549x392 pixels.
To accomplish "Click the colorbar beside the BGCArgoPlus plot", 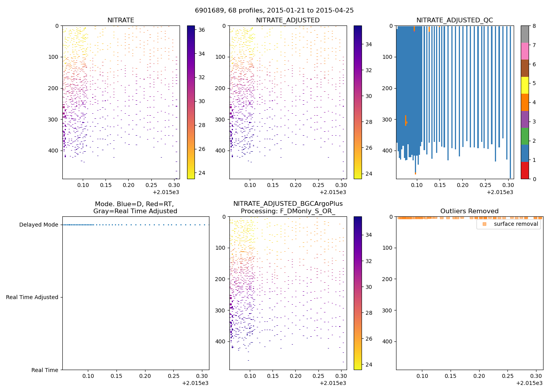I will pos(358,293).
